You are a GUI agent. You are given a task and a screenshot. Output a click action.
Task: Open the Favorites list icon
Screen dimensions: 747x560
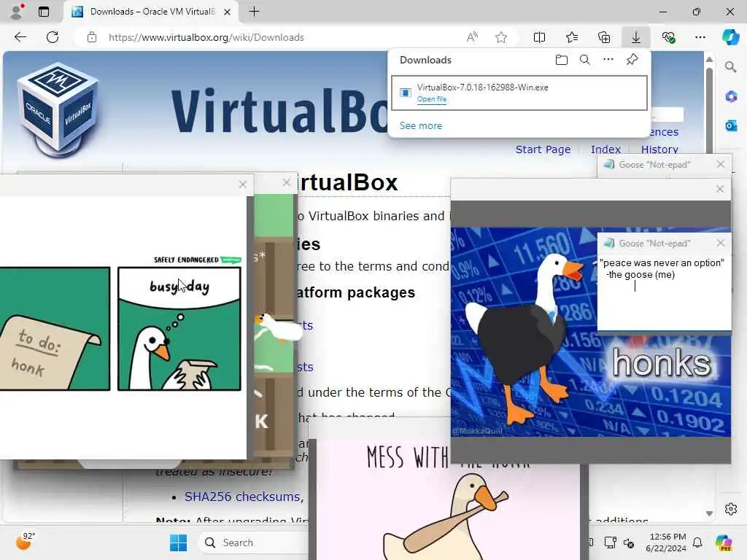(x=572, y=37)
